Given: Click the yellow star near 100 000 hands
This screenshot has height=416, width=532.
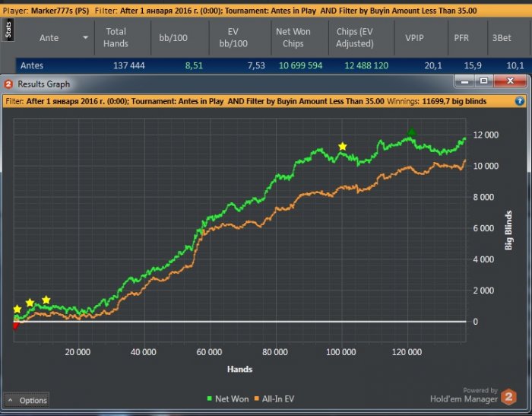Looking at the screenshot, I should pos(343,146).
